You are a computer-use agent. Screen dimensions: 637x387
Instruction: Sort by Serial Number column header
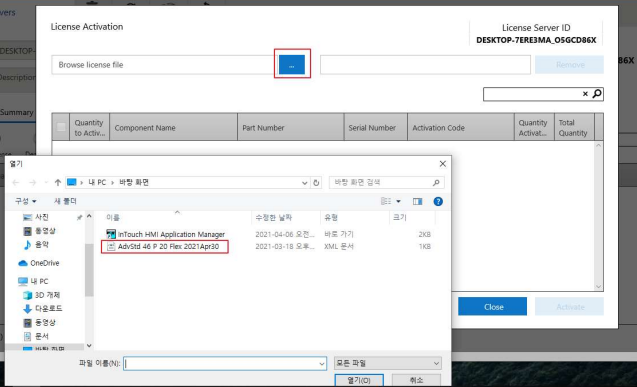point(376,128)
